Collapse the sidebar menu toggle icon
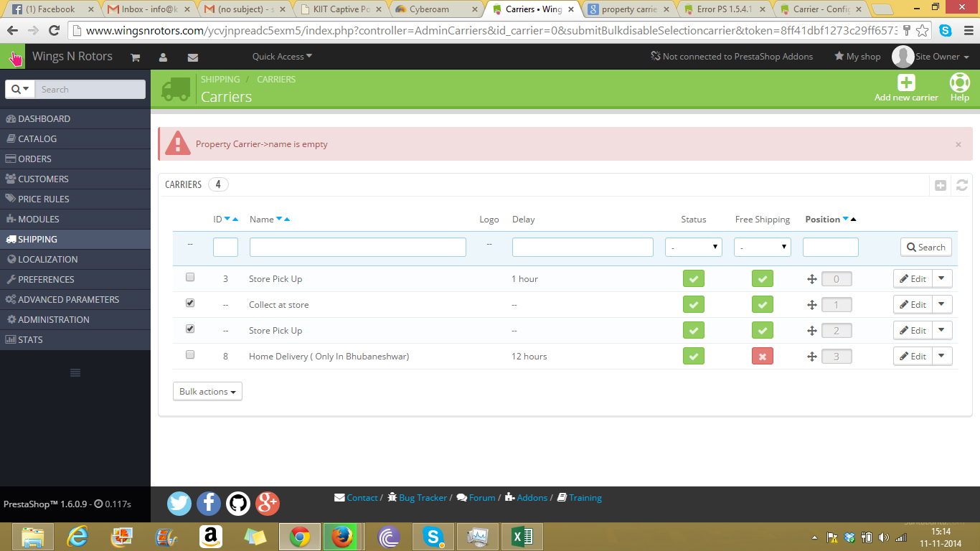Image resolution: width=980 pixels, height=551 pixels. tap(75, 372)
